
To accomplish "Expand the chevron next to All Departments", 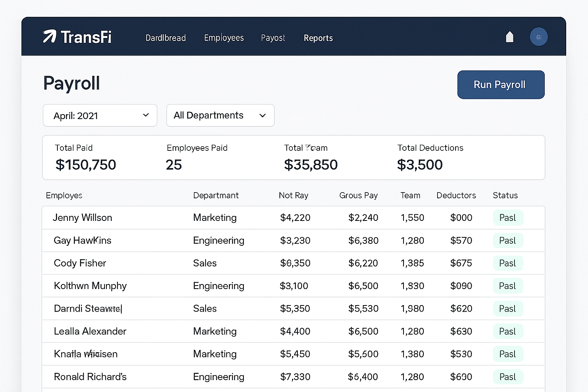I will [262, 115].
